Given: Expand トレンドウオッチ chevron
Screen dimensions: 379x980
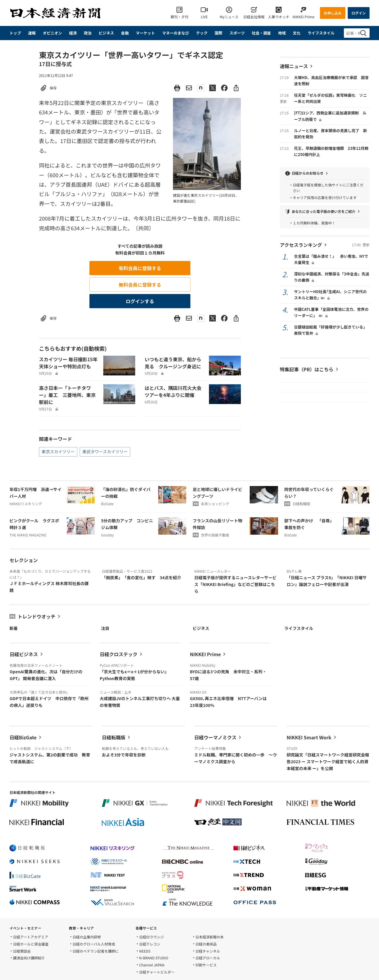Looking at the screenshot, I should [59, 616].
